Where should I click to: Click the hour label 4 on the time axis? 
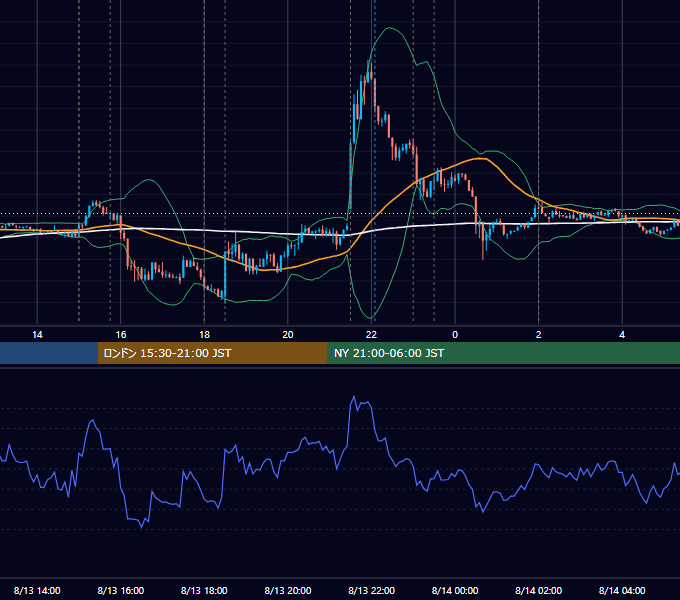click(x=622, y=335)
